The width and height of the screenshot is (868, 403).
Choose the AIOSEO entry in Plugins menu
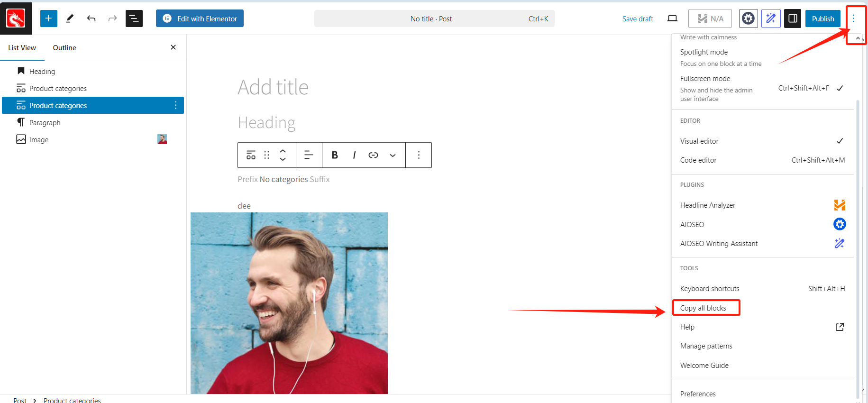(763, 224)
